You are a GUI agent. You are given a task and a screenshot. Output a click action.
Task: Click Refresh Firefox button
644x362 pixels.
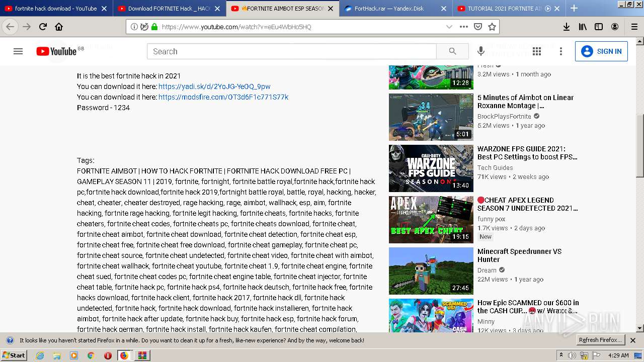601,340
